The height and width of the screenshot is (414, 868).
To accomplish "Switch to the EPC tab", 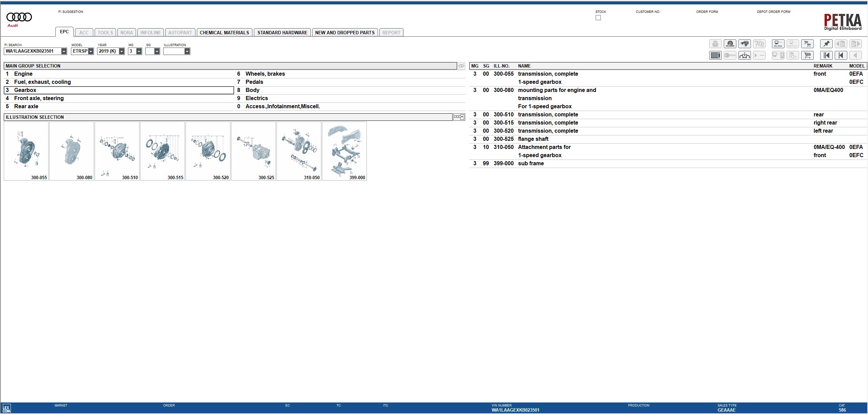I will point(64,32).
